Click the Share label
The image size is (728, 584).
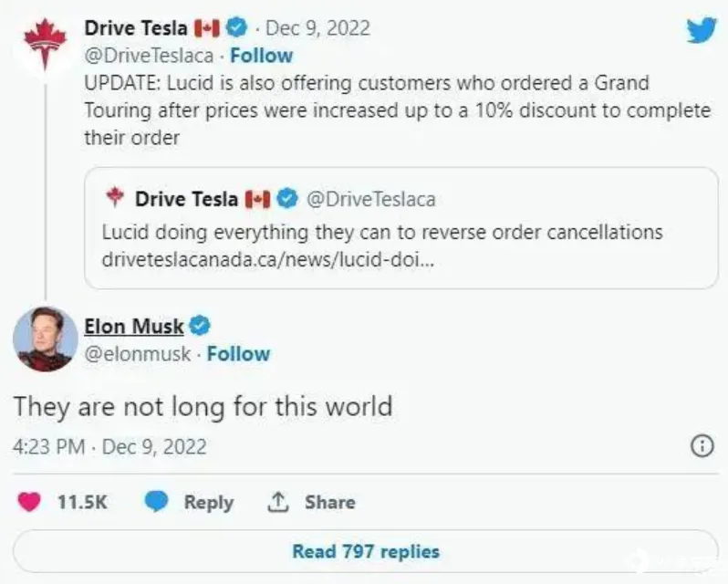click(x=330, y=502)
